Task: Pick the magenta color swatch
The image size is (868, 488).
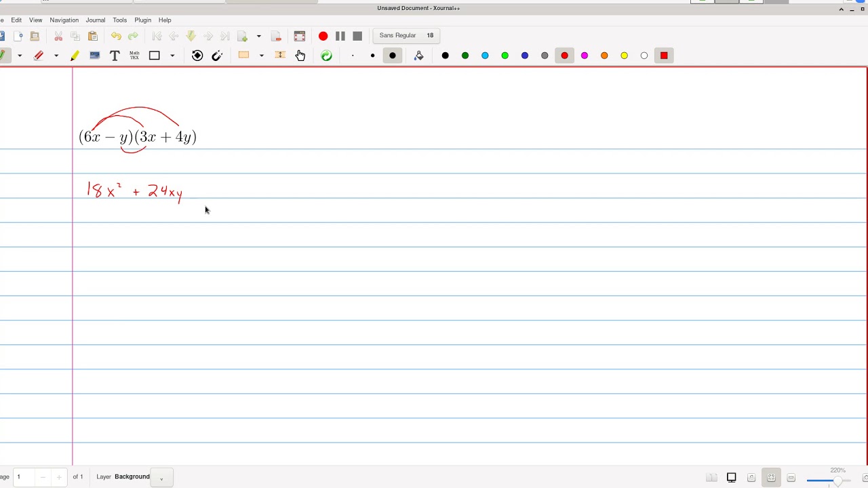Action: pyautogui.click(x=585, y=56)
